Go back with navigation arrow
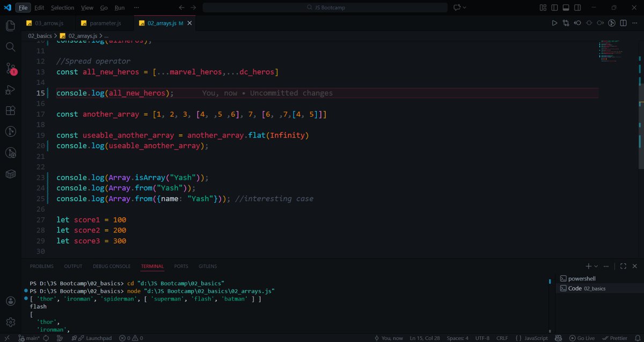The image size is (644, 342). pyautogui.click(x=181, y=8)
